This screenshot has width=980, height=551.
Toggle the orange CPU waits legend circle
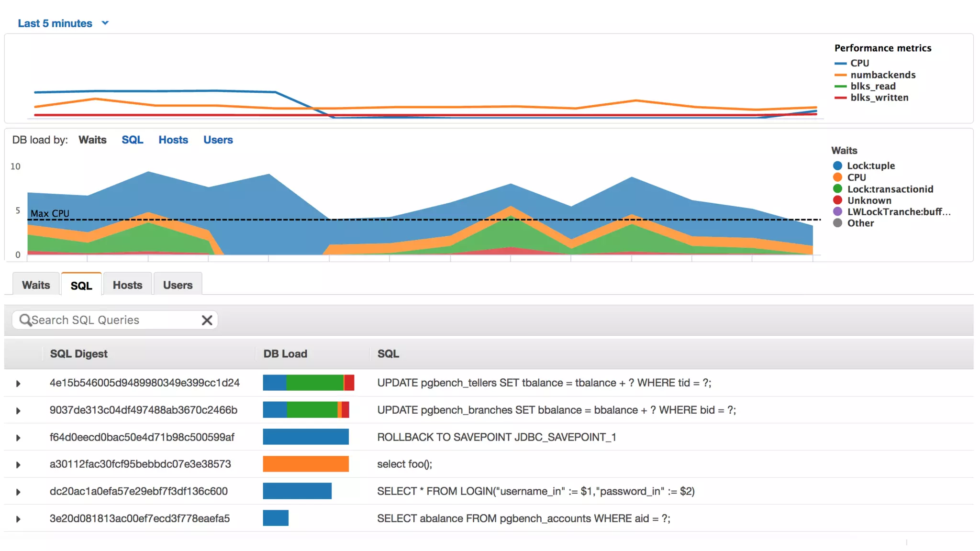pyautogui.click(x=837, y=177)
